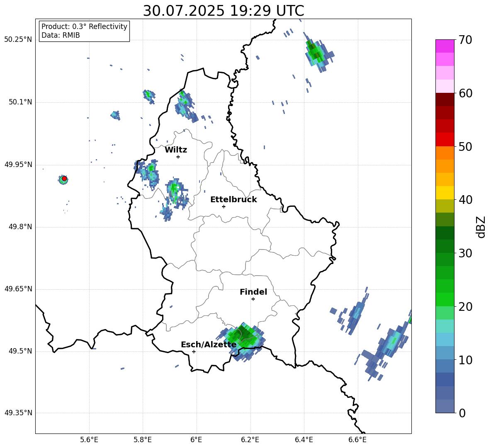Click the Findel city label
491x448 pixels.
pos(253,292)
